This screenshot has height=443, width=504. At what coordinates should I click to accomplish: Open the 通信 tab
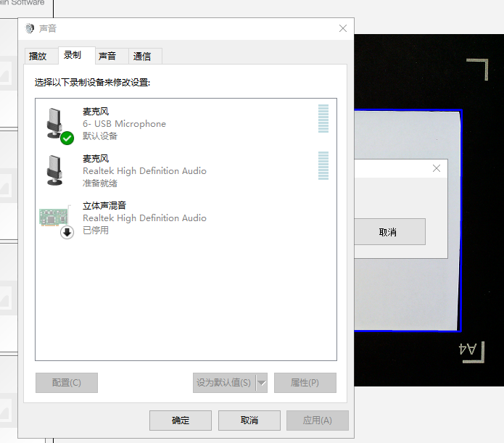coord(145,57)
